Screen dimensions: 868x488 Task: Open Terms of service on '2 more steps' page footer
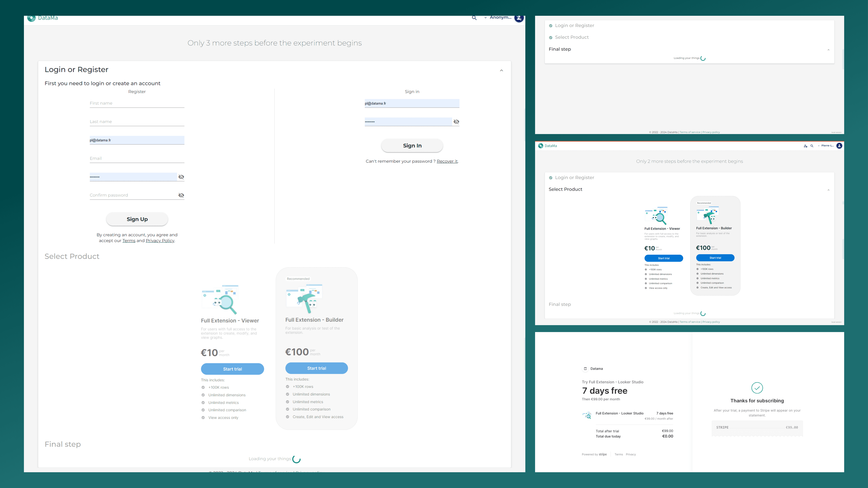point(690,322)
